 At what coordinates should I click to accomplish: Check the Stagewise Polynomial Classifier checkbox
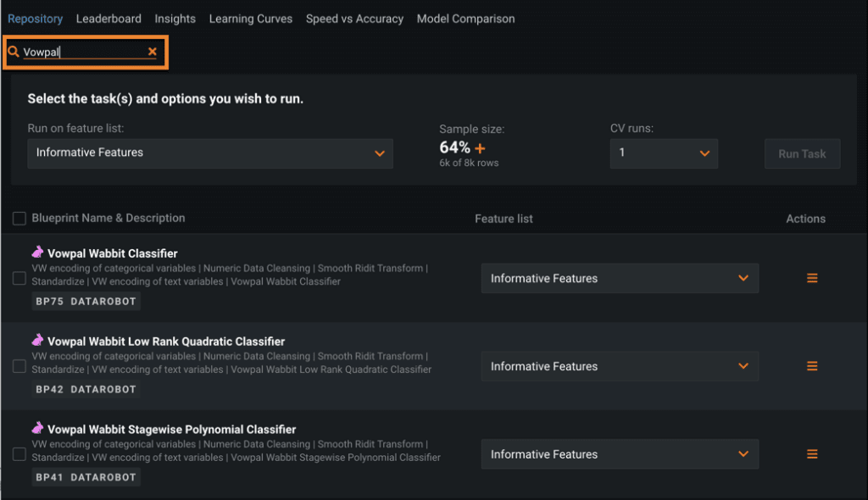click(x=19, y=454)
